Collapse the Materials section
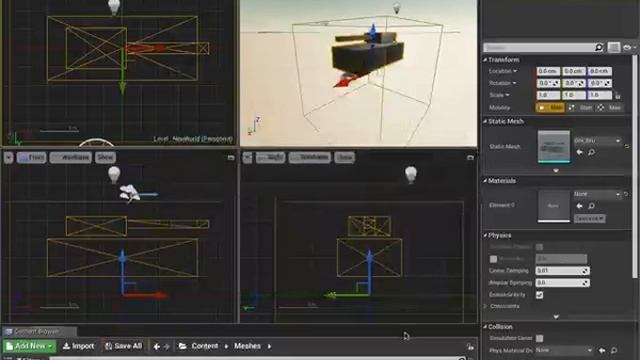This screenshot has height=360, width=640. pos(485,181)
